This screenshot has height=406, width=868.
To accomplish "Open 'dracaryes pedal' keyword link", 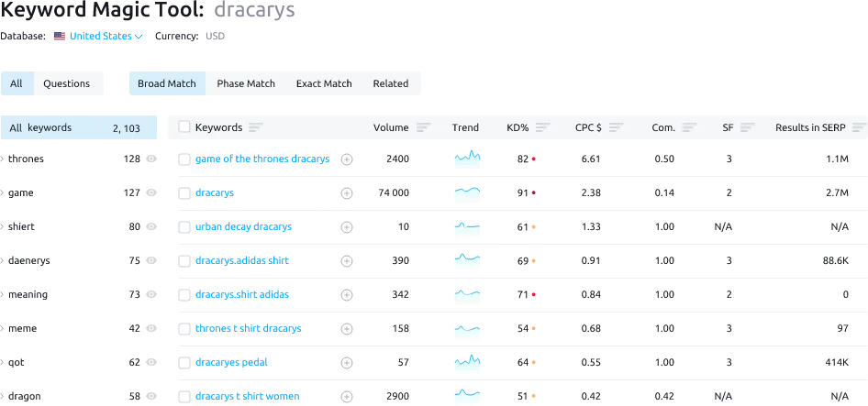I will click(231, 362).
